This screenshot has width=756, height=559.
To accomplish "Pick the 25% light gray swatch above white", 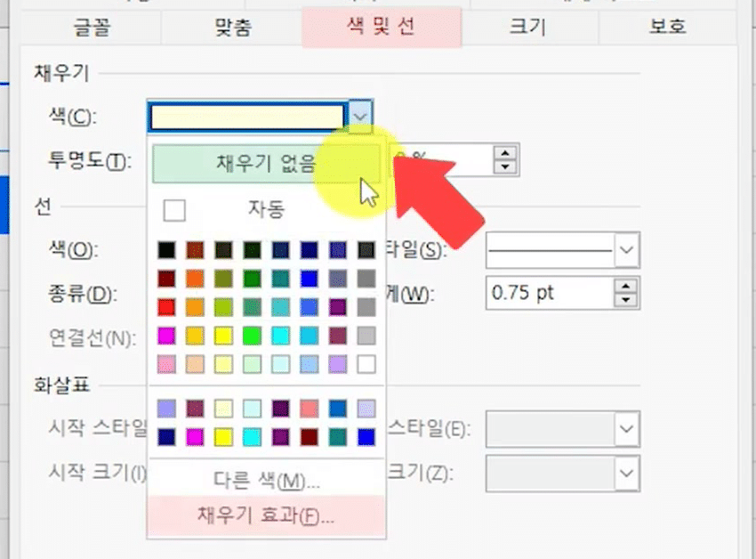I will coord(366,336).
